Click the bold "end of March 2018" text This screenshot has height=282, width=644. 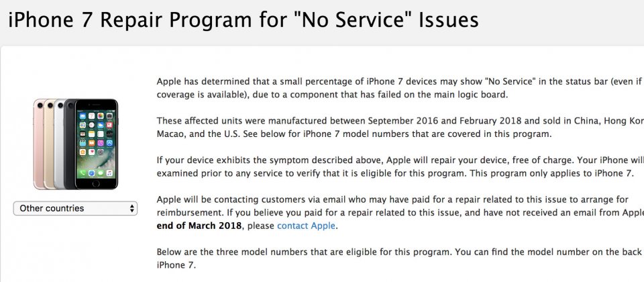tap(199, 226)
